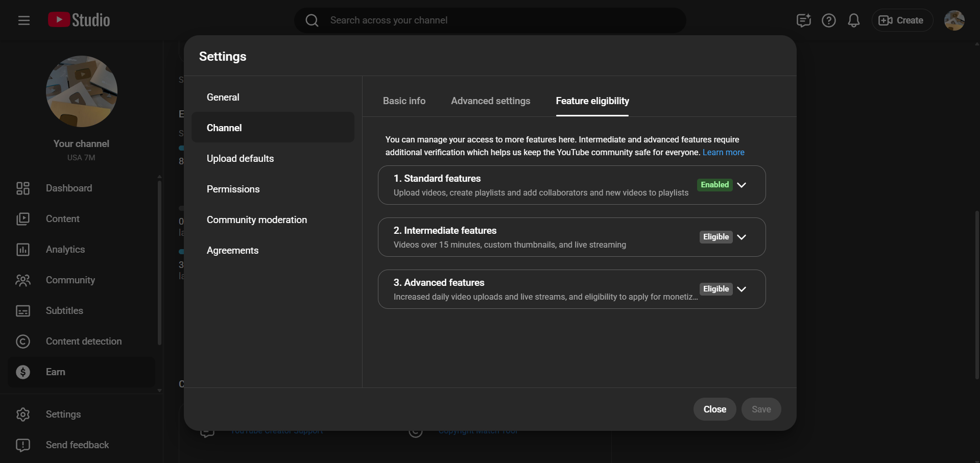
Task: Open the hamburger navigation menu
Action: (x=23, y=20)
